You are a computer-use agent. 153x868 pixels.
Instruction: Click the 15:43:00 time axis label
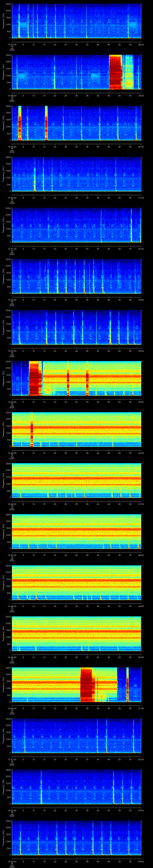click(12, 351)
